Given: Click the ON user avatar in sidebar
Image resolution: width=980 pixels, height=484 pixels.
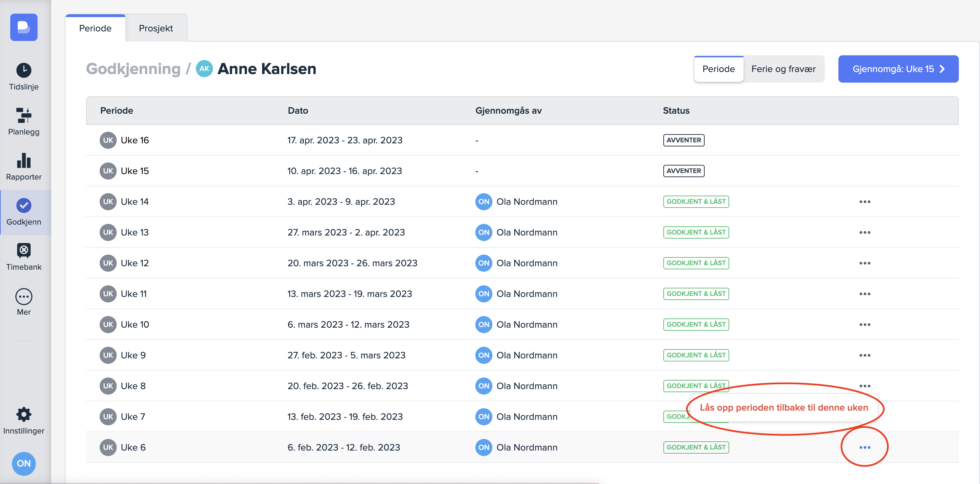Looking at the screenshot, I should coord(24,464).
